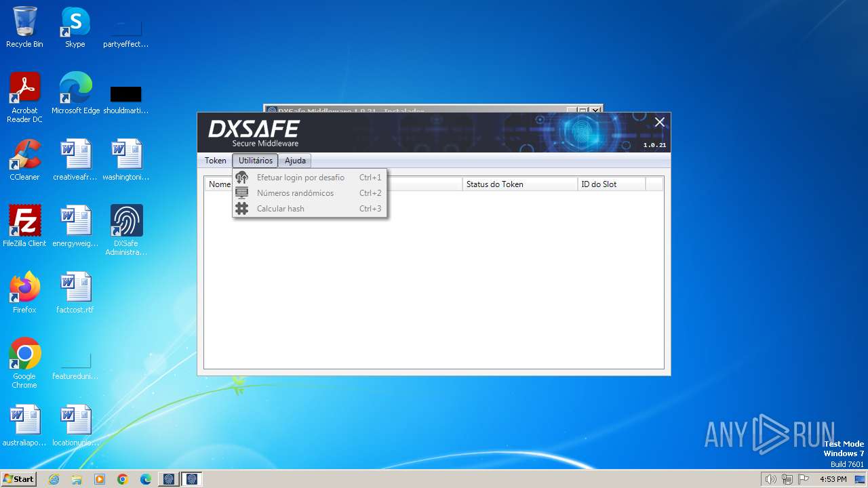Click the 4:53 PM clock

coord(833,479)
